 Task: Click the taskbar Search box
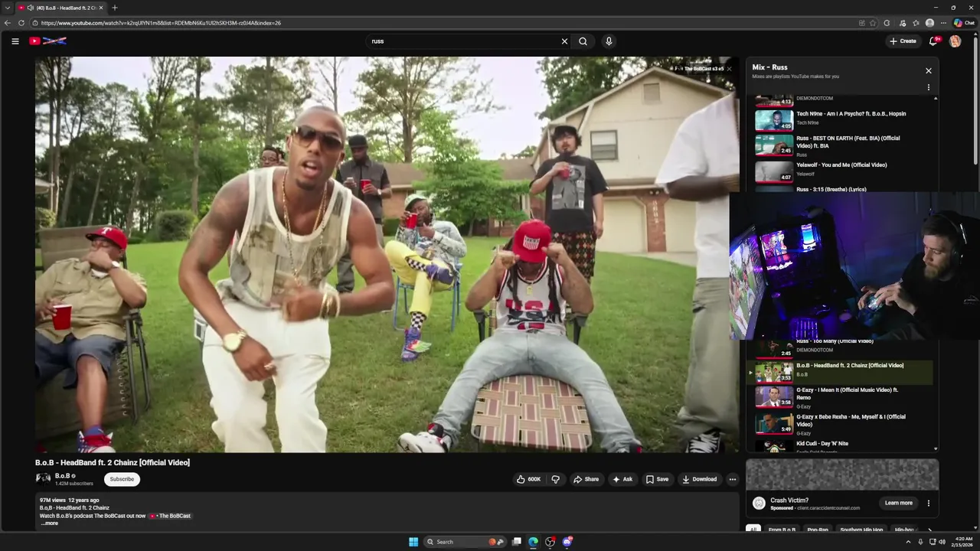[465, 542]
